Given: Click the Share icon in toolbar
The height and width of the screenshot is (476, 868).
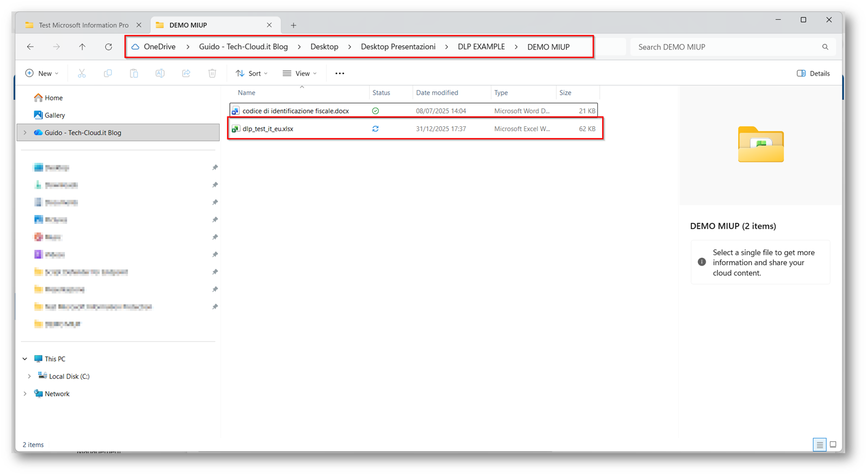Looking at the screenshot, I should tap(186, 73).
